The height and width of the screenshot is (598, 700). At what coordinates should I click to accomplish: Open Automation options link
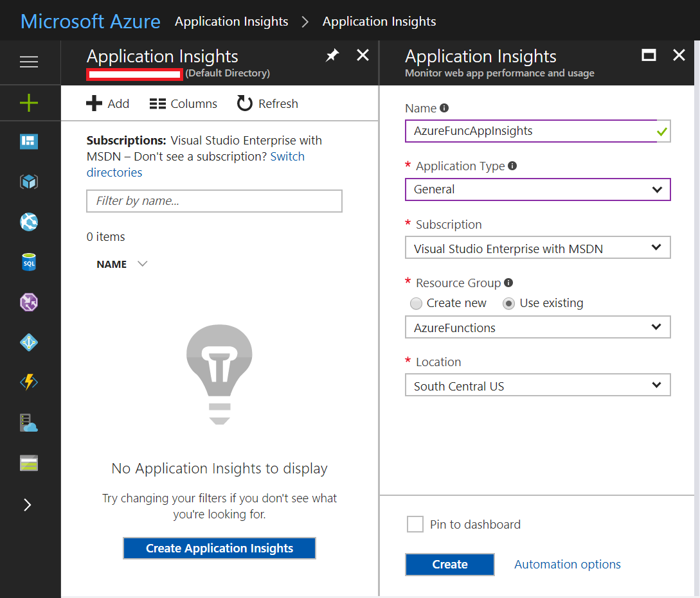pyautogui.click(x=568, y=565)
